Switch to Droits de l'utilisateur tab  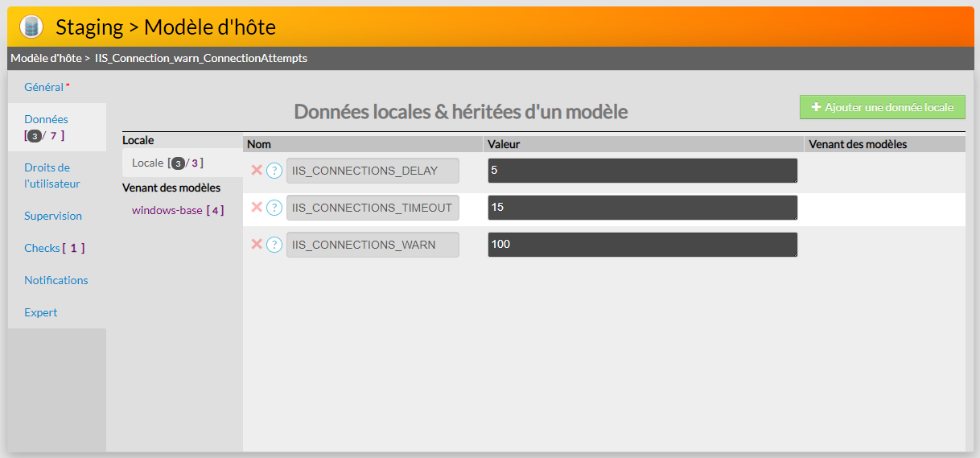point(51,175)
